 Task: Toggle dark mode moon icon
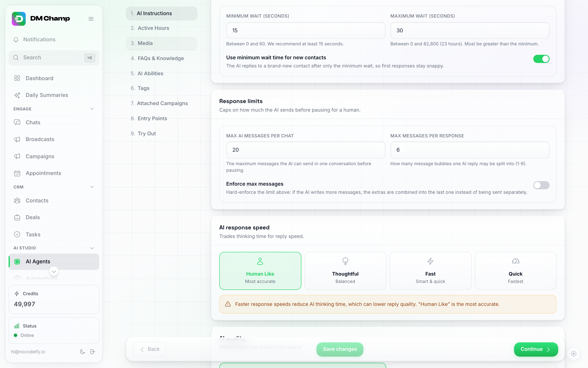coord(83,352)
